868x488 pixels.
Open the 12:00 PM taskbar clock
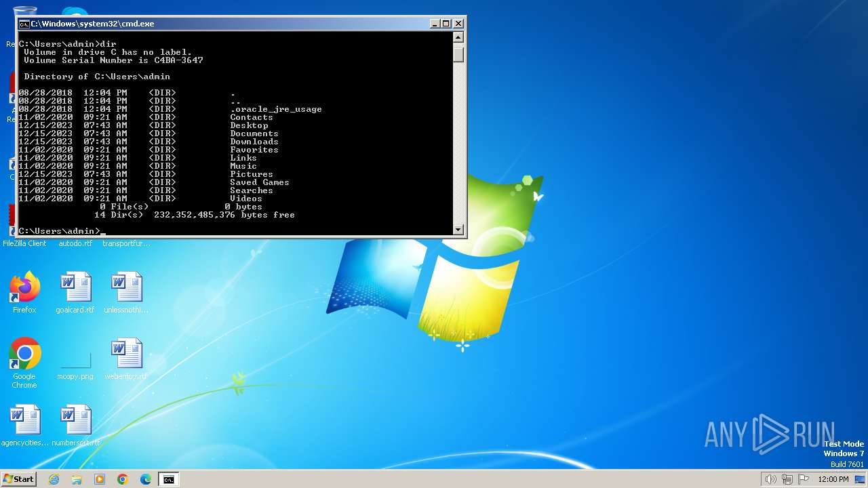833,479
